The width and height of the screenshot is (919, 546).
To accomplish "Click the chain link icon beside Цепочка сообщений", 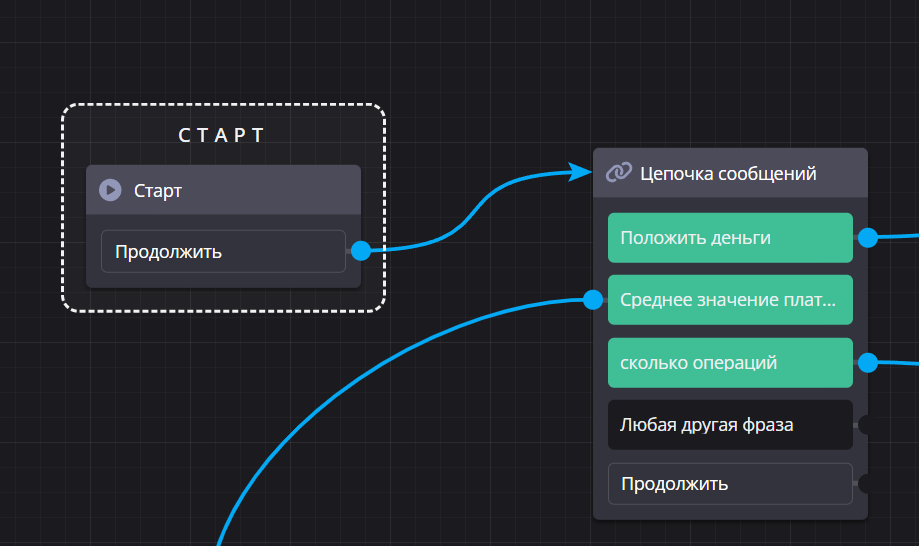I will [x=619, y=173].
